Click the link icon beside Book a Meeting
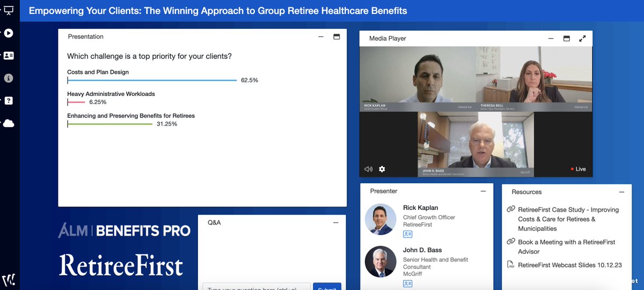The width and height of the screenshot is (644, 290). [x=511, y=242]
